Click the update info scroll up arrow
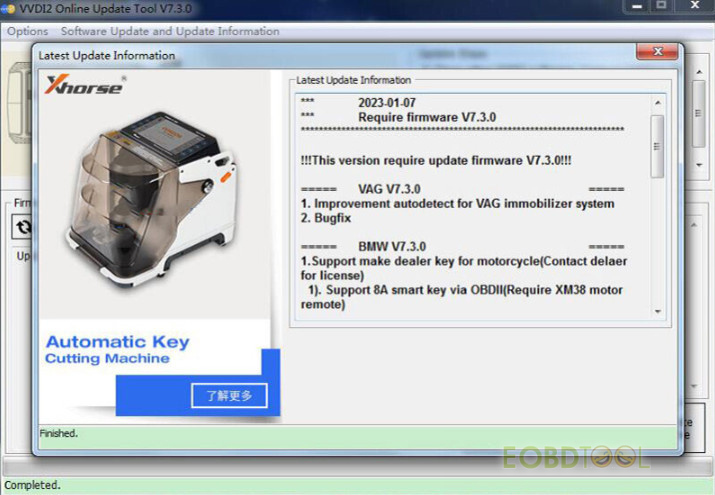715x495 pixels. click(x=658, y=103)
